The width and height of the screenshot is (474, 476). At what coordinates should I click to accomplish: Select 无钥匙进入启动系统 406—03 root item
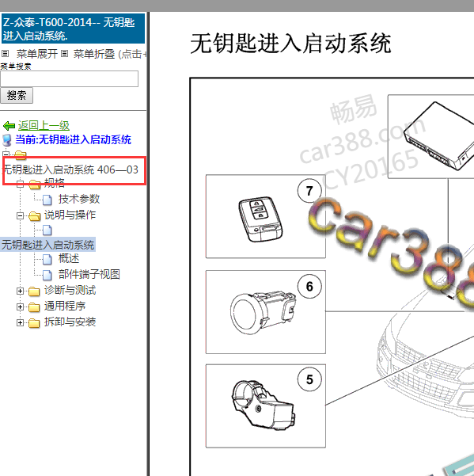(x=70, y=169)
